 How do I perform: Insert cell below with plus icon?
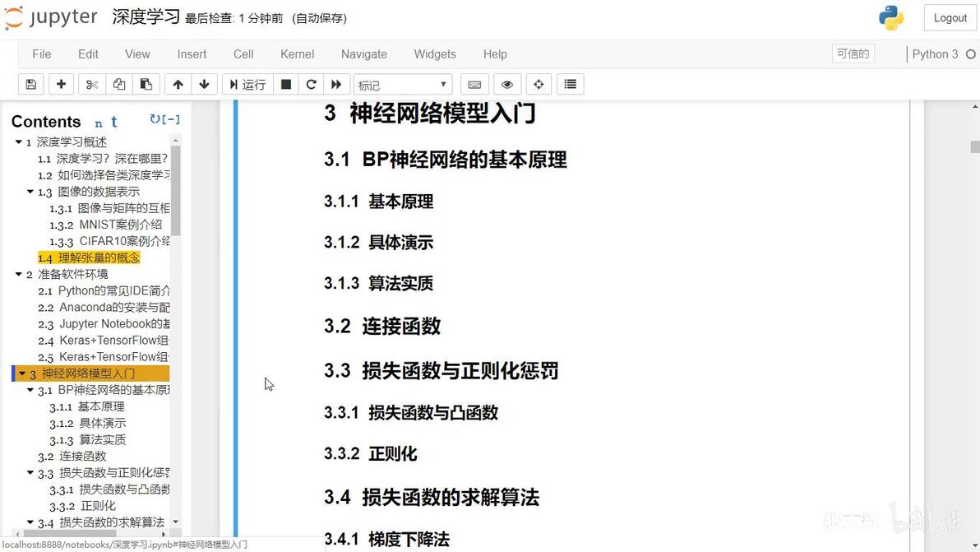[x=61, y=85]
